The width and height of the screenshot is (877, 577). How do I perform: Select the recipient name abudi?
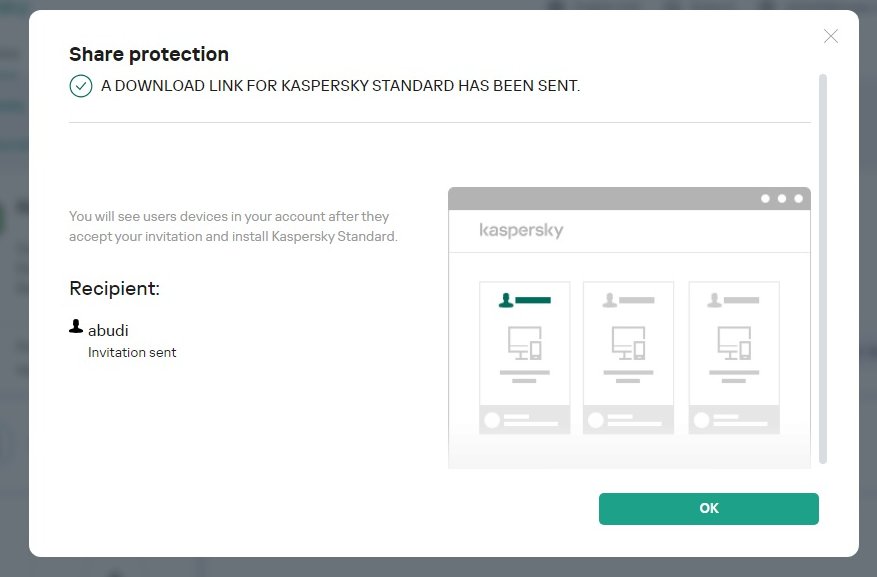tap(108, 330)
